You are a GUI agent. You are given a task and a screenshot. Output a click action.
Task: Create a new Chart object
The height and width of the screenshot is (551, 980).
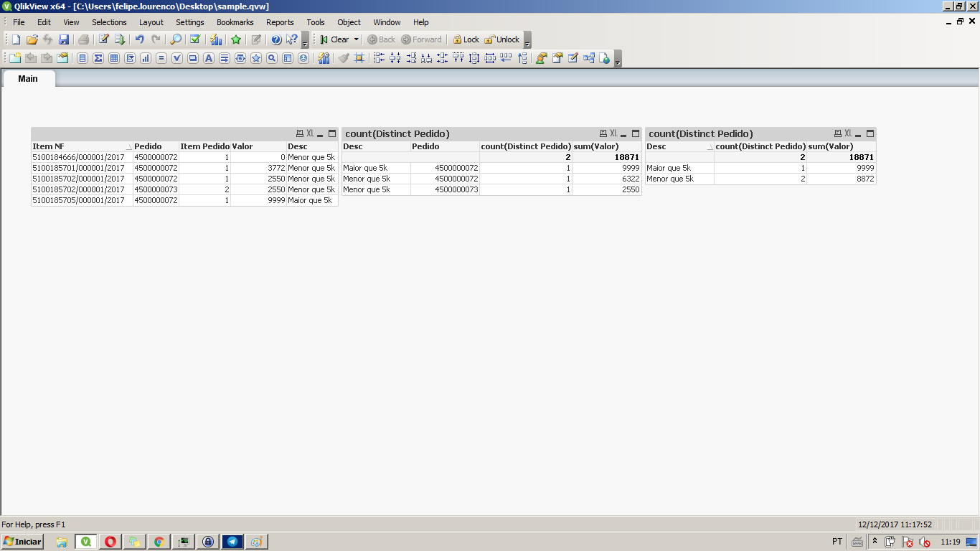pyautogui.click(x=146, y=58)
